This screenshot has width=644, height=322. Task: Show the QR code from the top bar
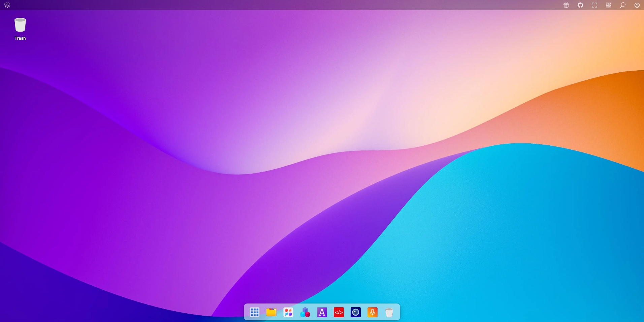pos(609,5)
